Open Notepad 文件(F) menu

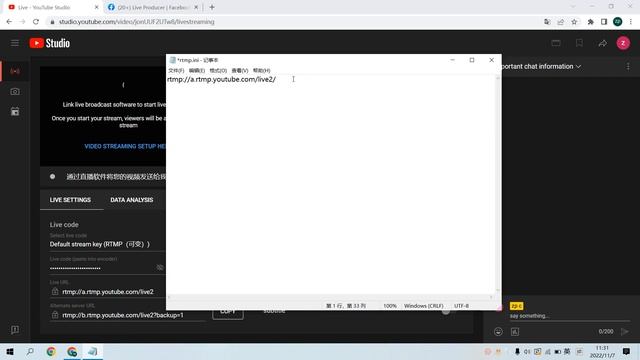(176, 71)
